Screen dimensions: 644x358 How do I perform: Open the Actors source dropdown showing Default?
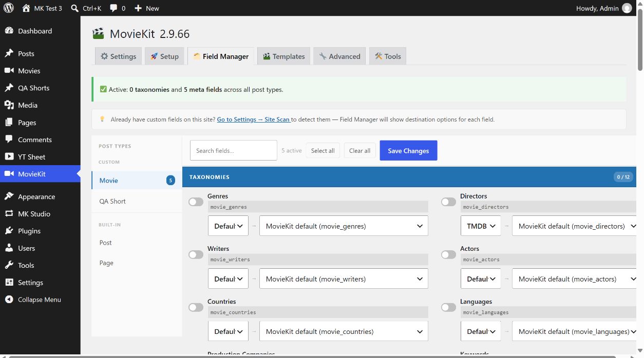[481, 279]
